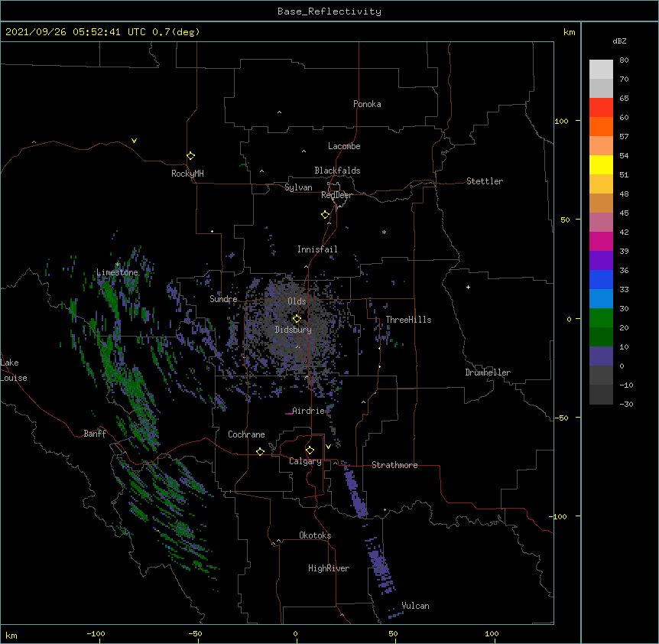Select the yellow diamond marker below Cochrane
Screen dimensions: 659x644
click(x=260, y=451)
